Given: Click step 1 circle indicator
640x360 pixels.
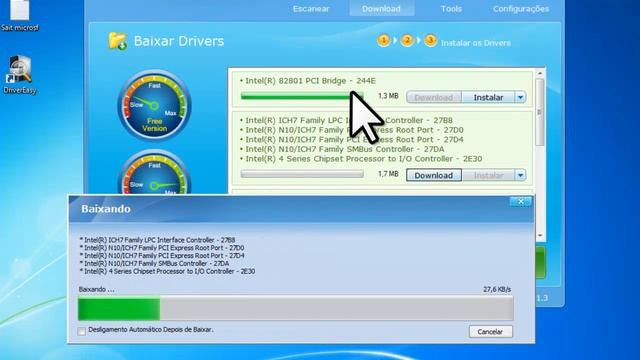Looking at the screenshot, I should click(x=383, y=41).
